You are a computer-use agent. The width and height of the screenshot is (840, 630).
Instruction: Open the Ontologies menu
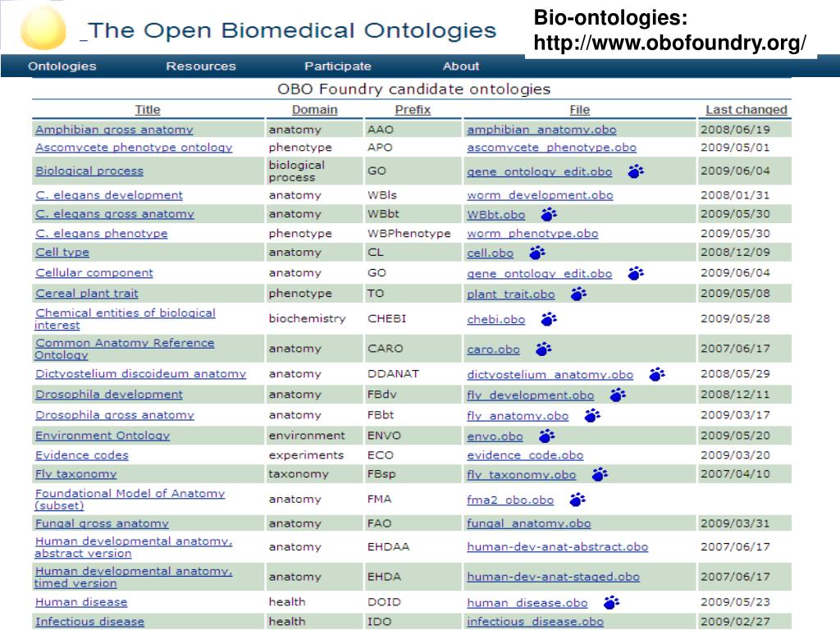[x=62, y=66]
